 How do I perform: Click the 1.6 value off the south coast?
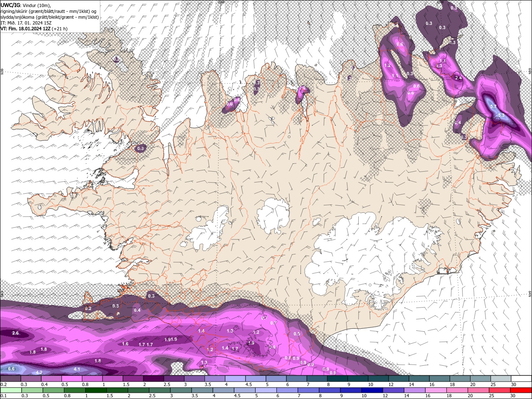(125, 344)
